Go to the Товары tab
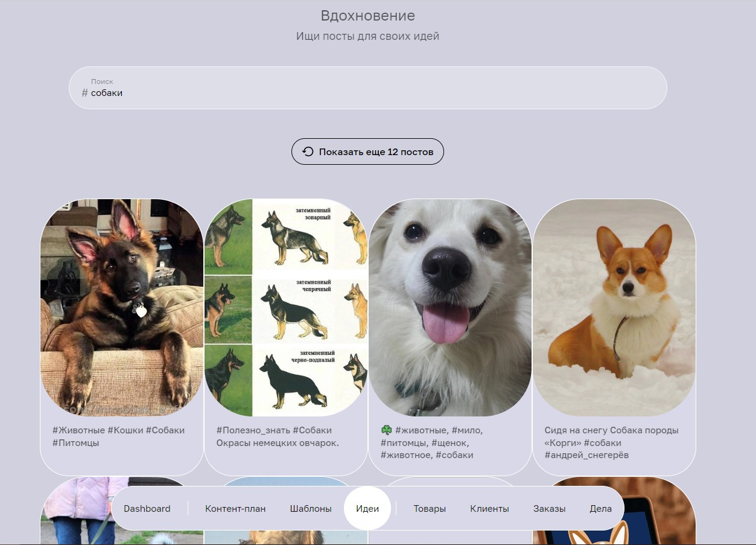Image resolution: width=756 pixels, height=545 pixels. click(430, 509)
